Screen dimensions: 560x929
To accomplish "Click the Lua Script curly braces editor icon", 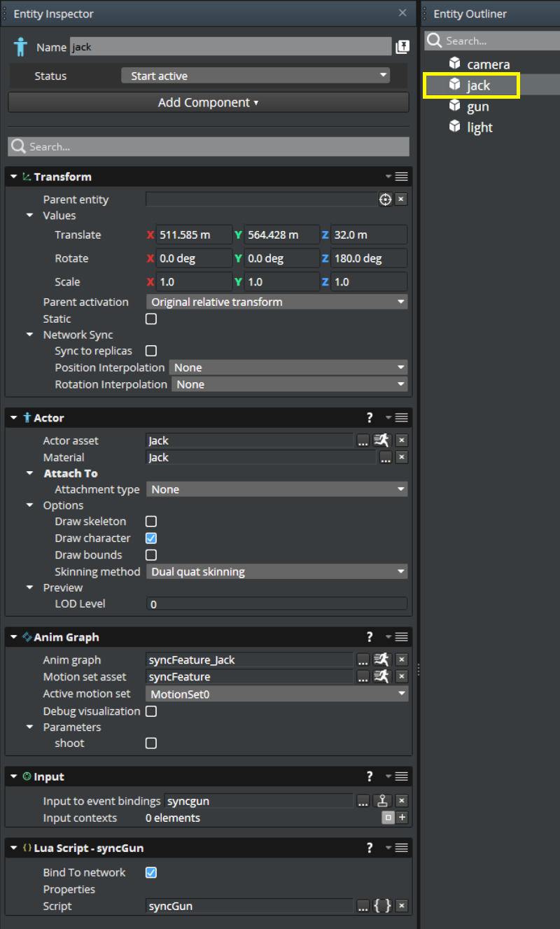I will click(382, 906).
